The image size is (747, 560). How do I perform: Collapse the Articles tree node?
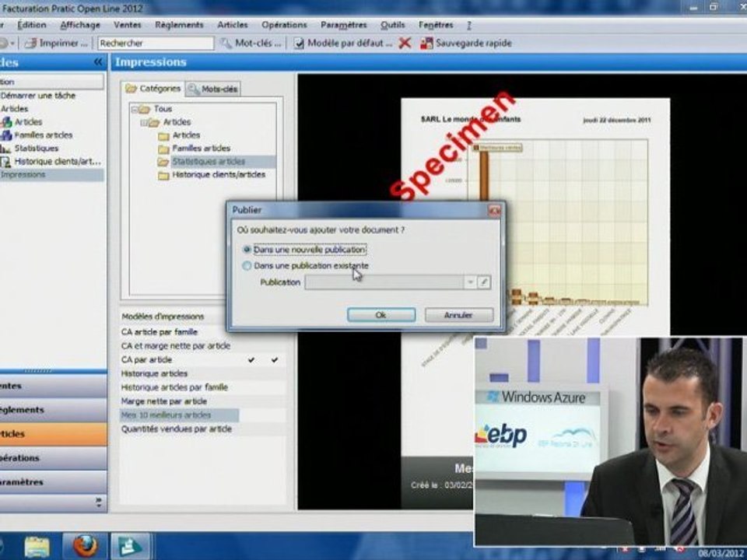point(143,123)
